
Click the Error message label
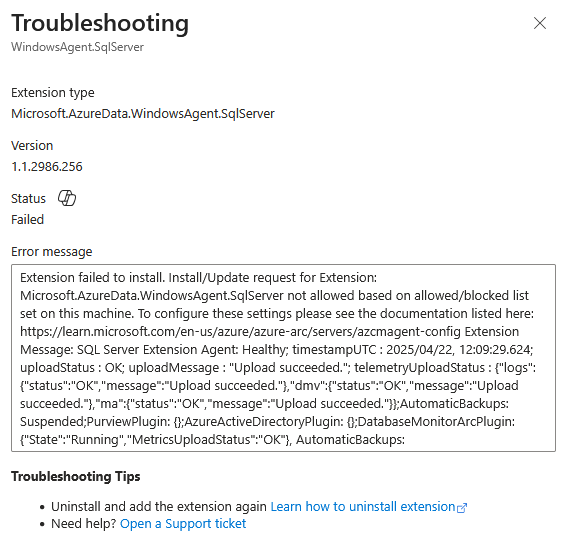[x=52, y=251]
